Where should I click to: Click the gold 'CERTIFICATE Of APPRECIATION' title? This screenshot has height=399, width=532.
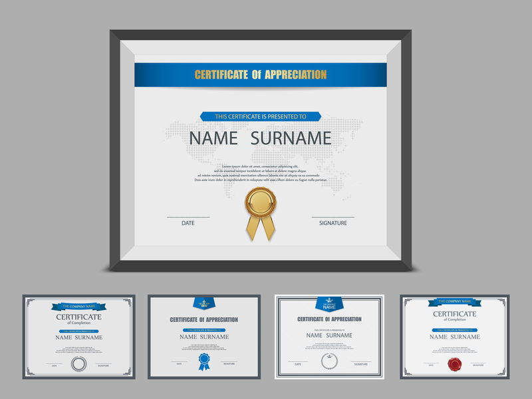tap(260, 74)
